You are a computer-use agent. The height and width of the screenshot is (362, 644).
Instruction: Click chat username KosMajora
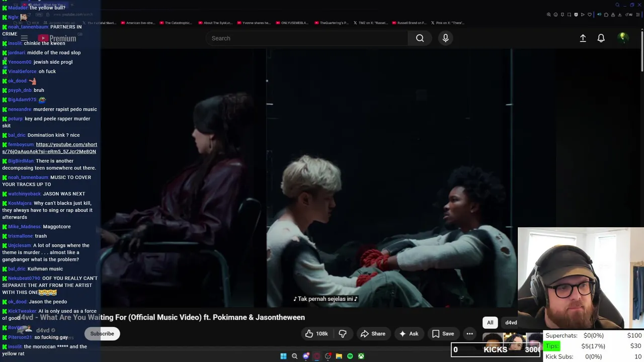click(x=20, y=203)
